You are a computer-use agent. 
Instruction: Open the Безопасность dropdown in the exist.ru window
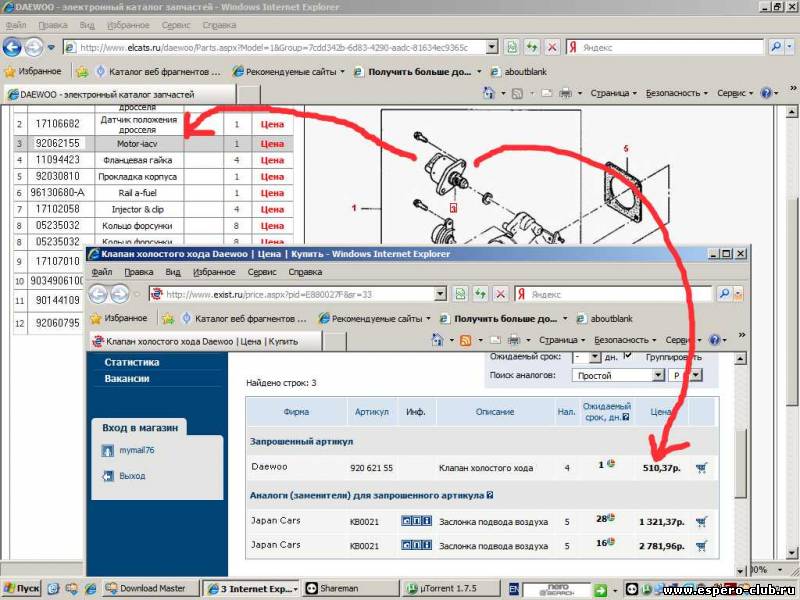click(x=625, y=340)
